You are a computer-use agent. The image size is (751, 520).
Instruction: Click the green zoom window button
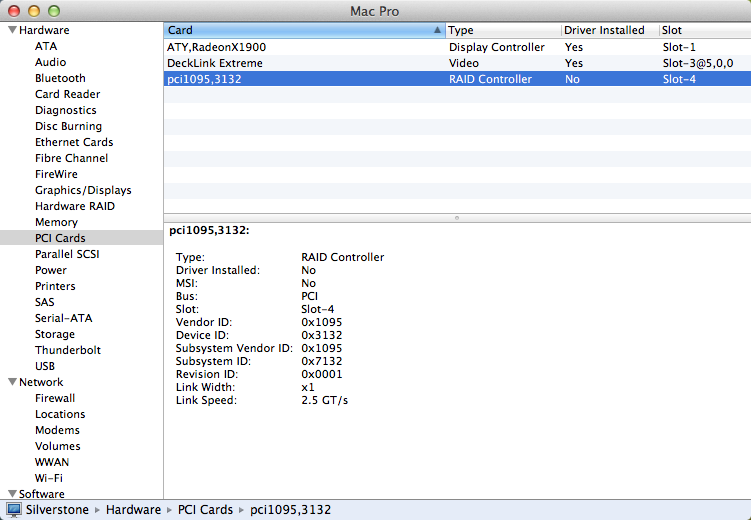(54, 11)
